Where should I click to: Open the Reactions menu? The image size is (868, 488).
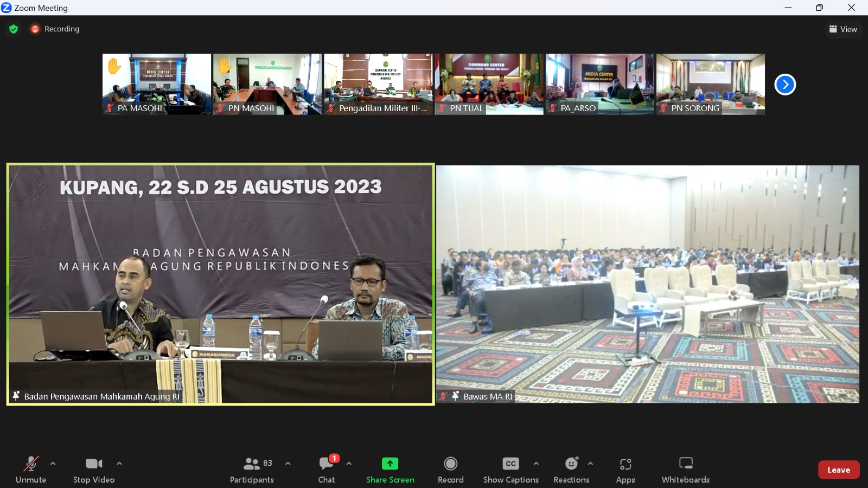click(x=571, y=470)
